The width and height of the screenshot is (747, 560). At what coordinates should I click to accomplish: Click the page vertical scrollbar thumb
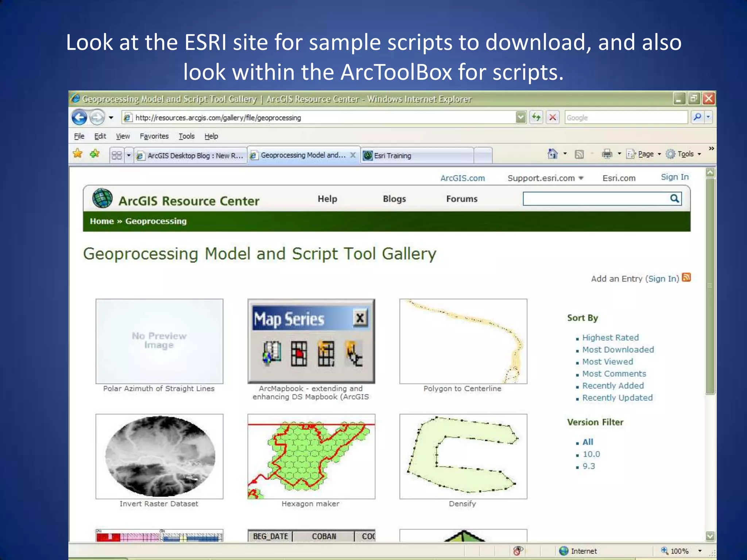710,286
